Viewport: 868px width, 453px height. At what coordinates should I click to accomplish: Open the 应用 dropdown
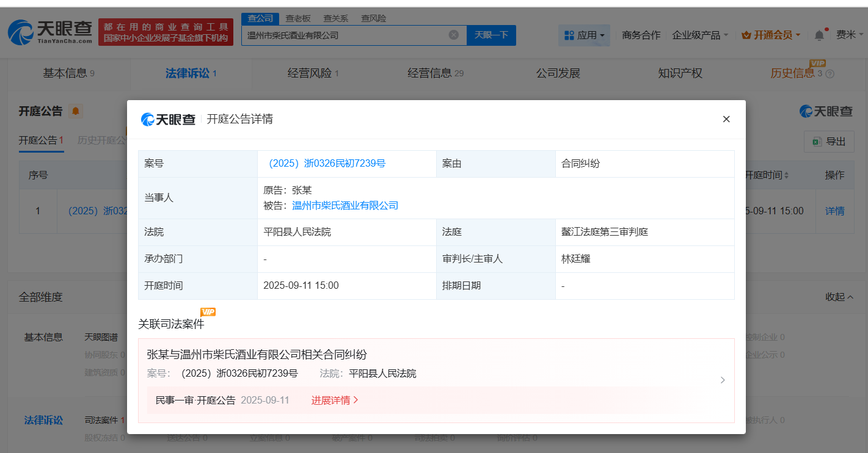point(584,35)
